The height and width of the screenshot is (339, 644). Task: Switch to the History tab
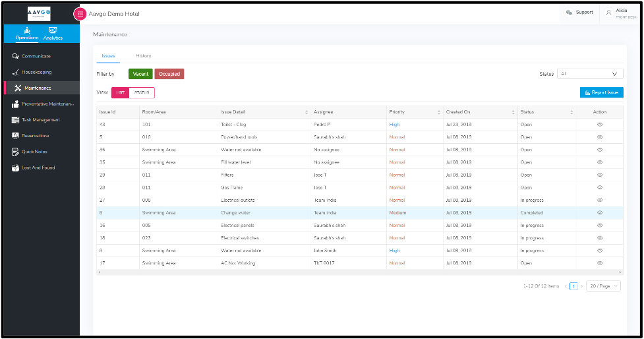(x=144, y=56)
